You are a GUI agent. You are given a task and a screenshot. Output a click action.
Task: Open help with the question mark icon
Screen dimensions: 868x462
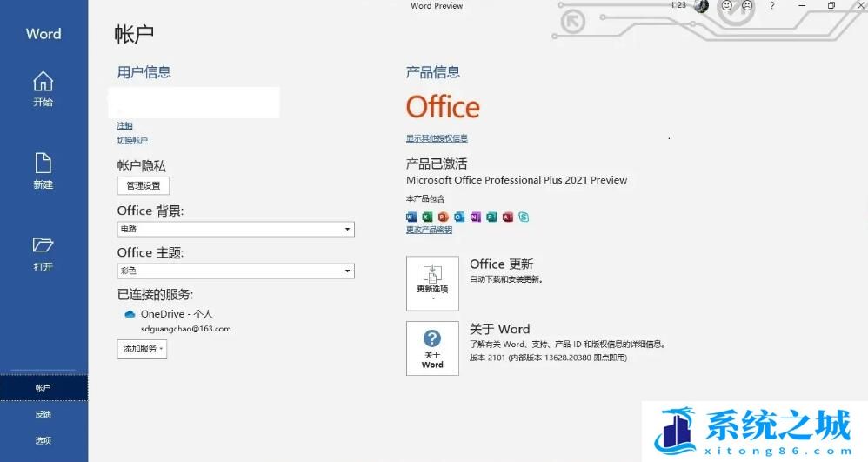(772, 5)
